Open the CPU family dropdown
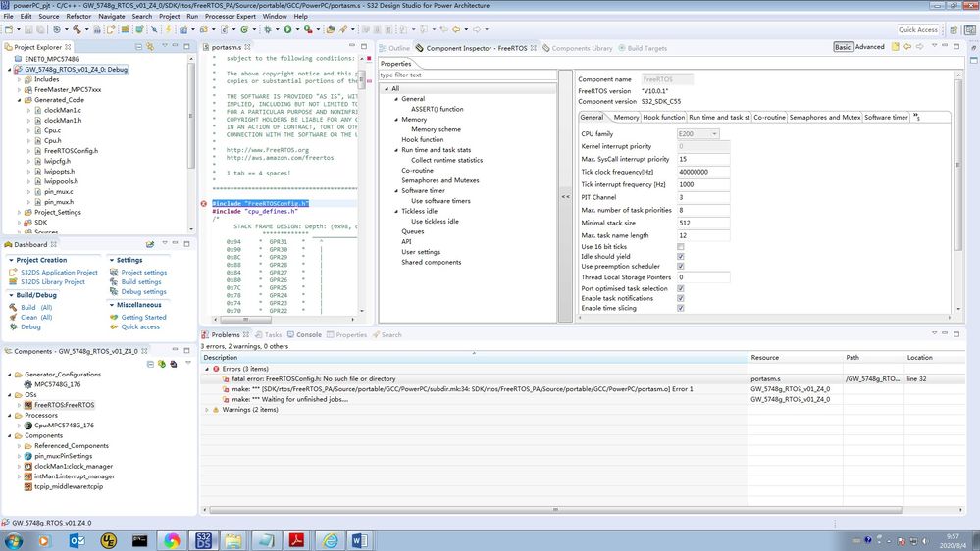This screenshot has width=980, height=551. click(x=698, y=133)
